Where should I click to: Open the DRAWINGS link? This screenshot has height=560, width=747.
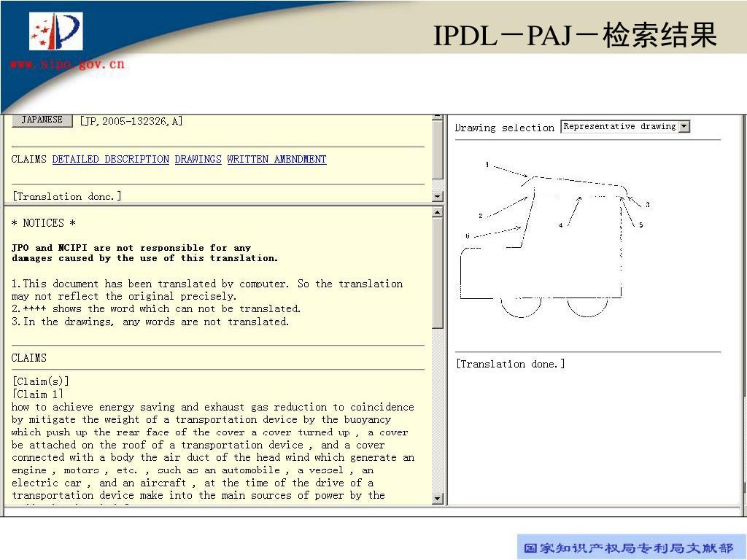coord(198,159)
